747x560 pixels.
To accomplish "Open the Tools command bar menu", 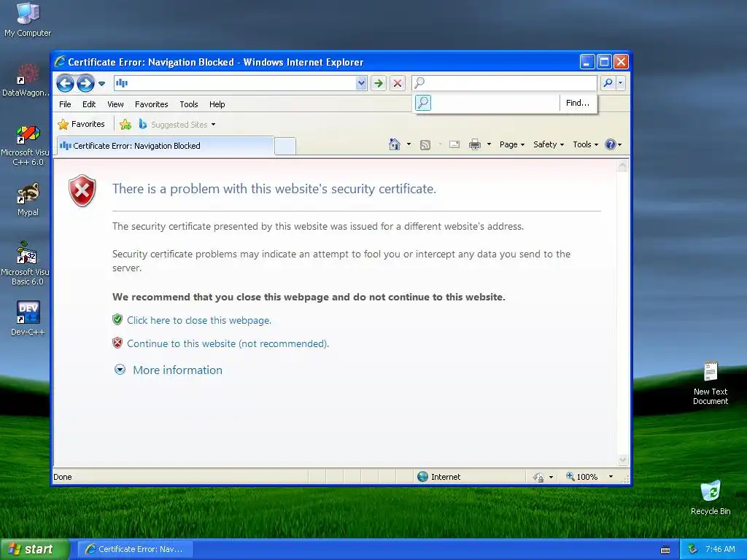I will 585,144.
